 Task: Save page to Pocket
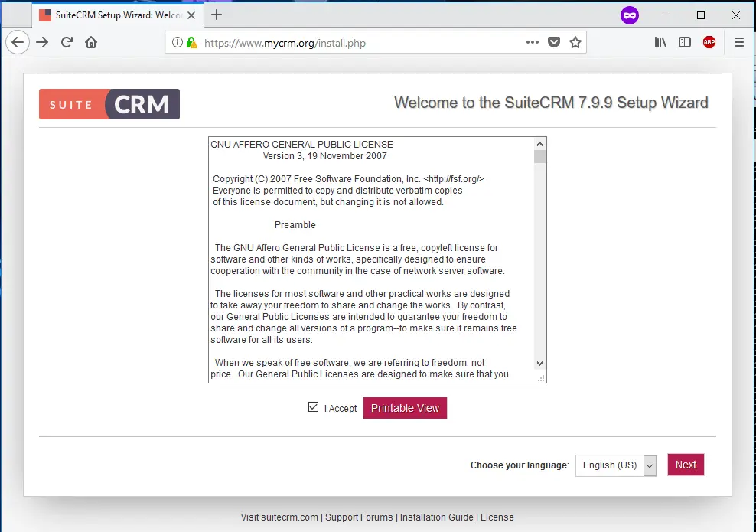tap(554, 42)
